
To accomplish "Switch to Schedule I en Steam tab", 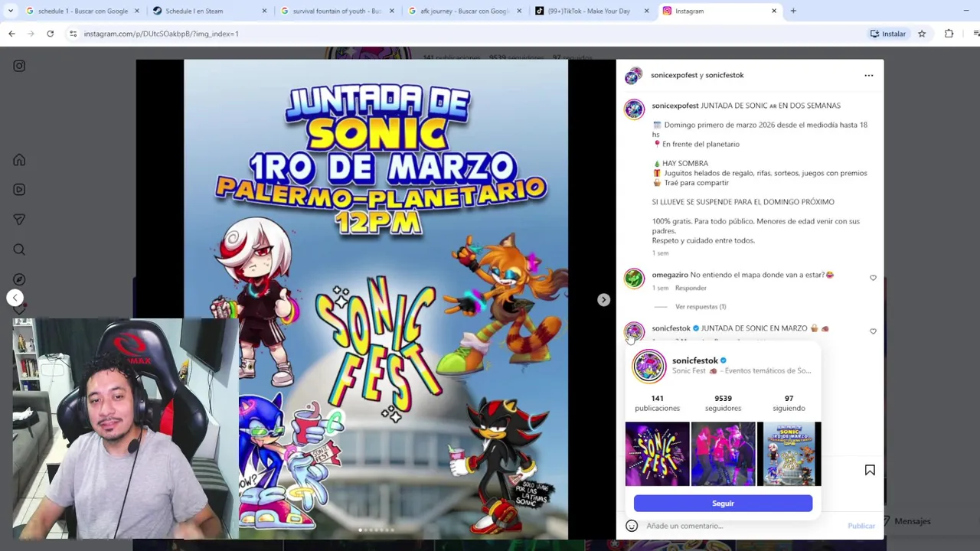I will click(211, 11).
